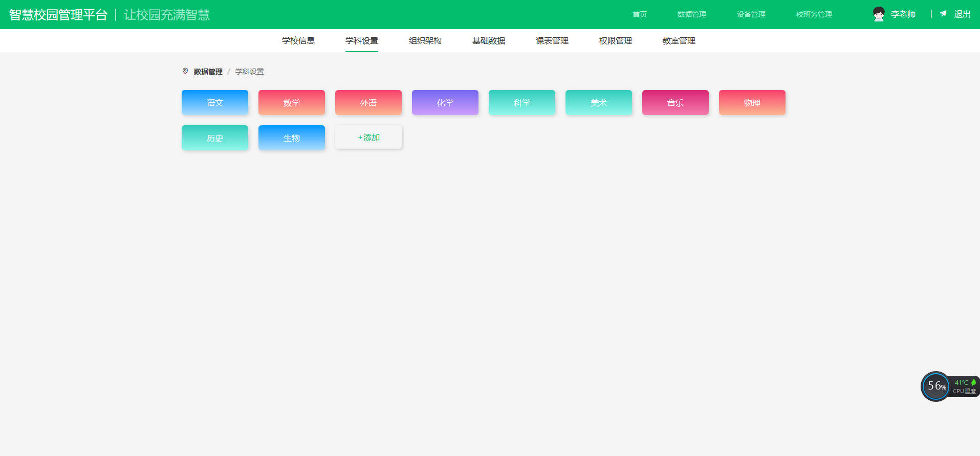Click the 李老师 user avatar icon
The image size is (980, 456).
coord(879,14)
